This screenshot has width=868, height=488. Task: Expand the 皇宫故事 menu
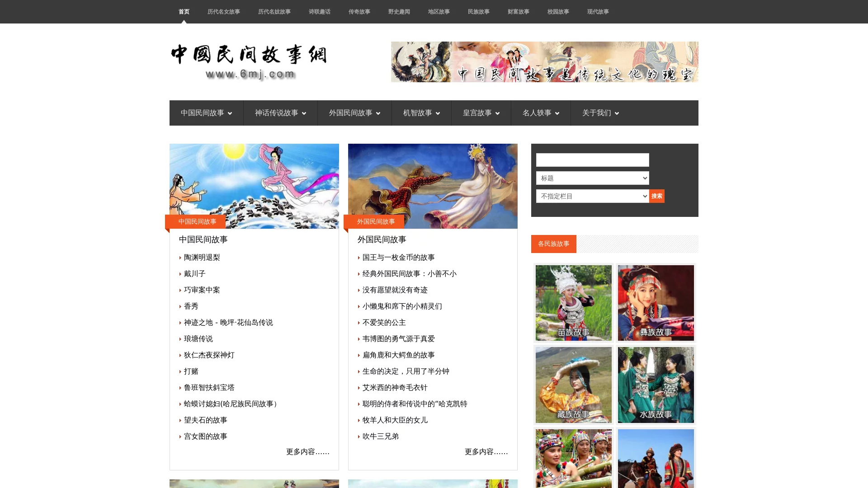coord(481,113)
